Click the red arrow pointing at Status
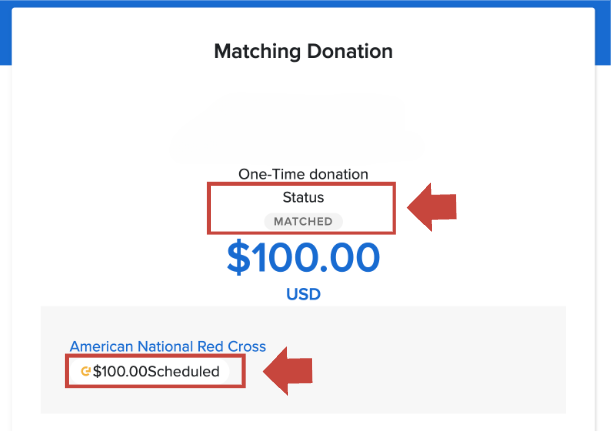The width and height of the screenshot is (613, 436). pos(430,207)
